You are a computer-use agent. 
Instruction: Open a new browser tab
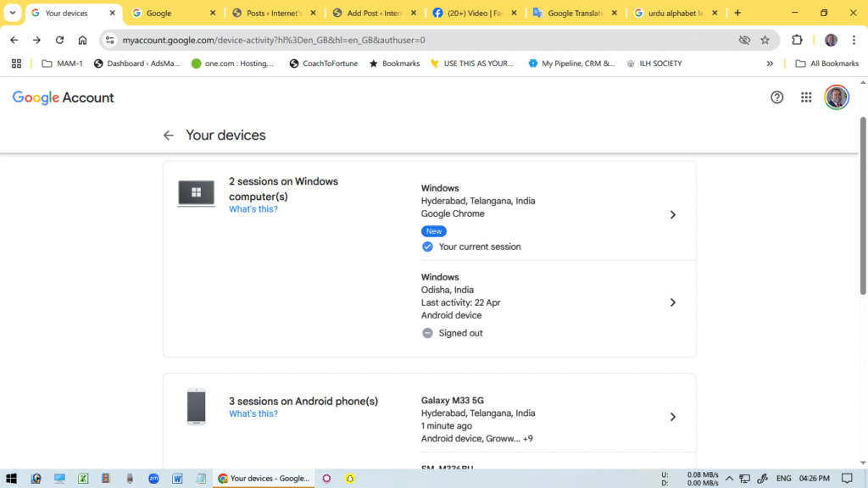[x=737, y=13]
